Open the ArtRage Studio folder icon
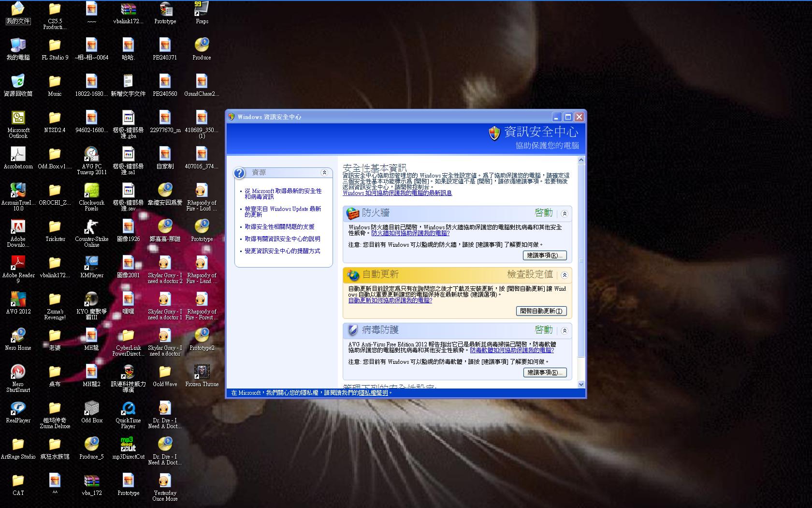The height and width of the screenshot is (508, 812). (x=18, y=448)
